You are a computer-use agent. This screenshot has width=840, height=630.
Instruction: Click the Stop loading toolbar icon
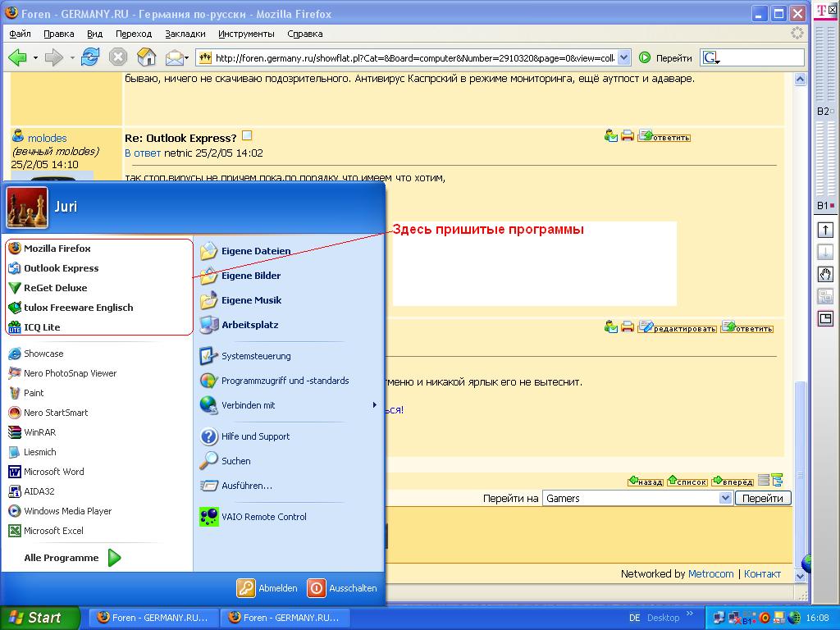[x=118, y=57]
